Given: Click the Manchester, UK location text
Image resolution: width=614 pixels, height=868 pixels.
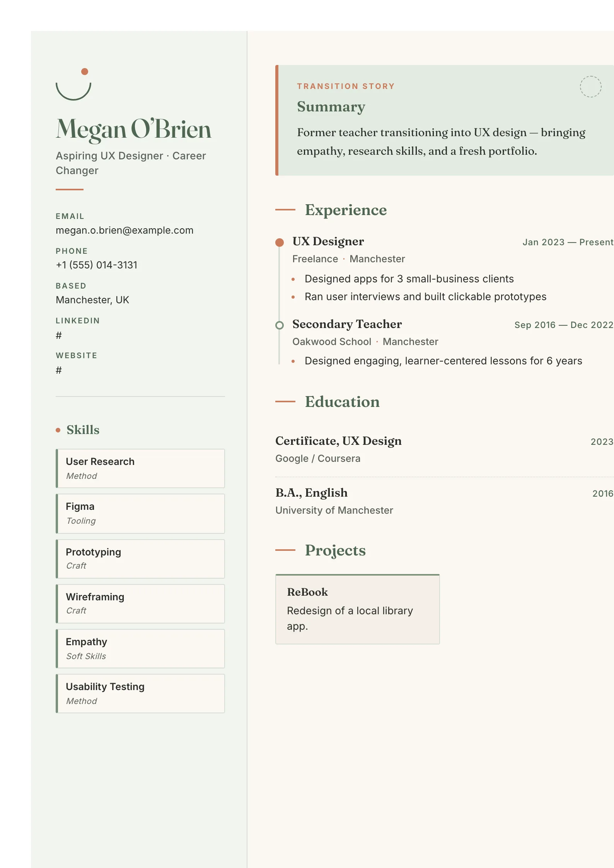Looking at the screenshot, I should (92, 300).
